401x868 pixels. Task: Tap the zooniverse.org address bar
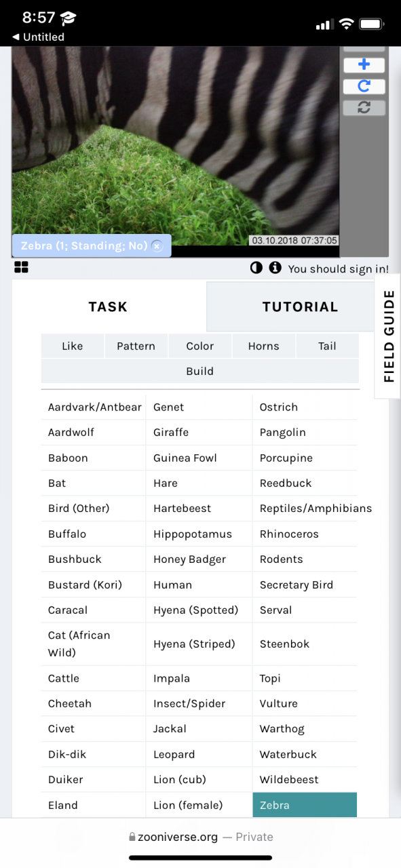click(x=201, y=837)
